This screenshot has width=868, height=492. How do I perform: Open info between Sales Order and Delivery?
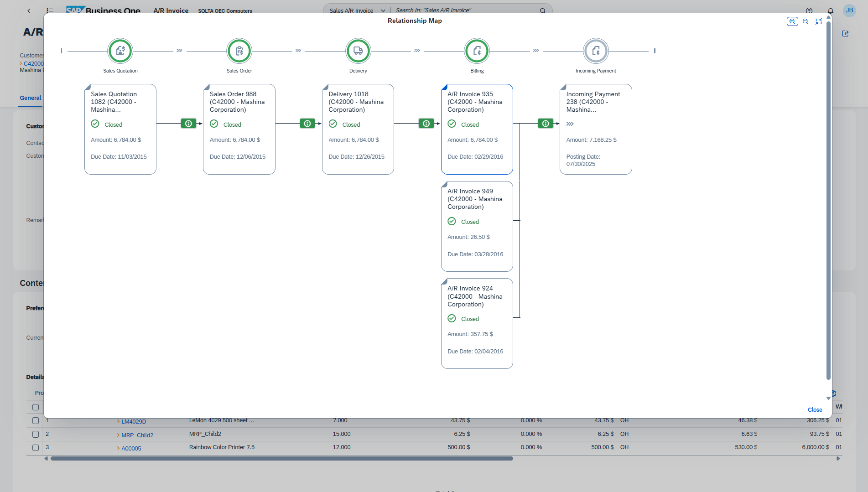pyautogui.click(x=307, y=124)
